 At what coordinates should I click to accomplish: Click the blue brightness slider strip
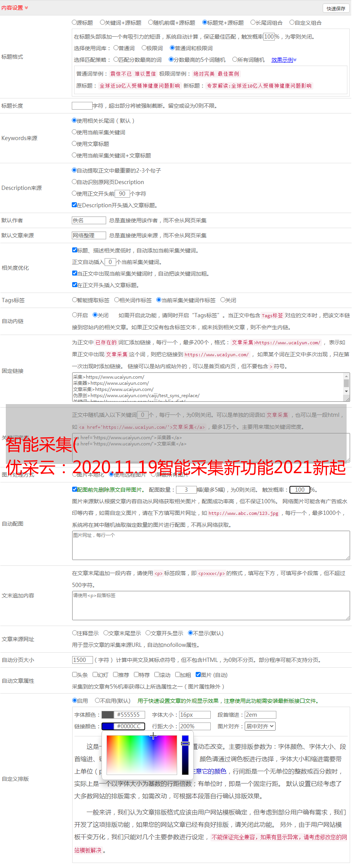click(x=185, y=755)
